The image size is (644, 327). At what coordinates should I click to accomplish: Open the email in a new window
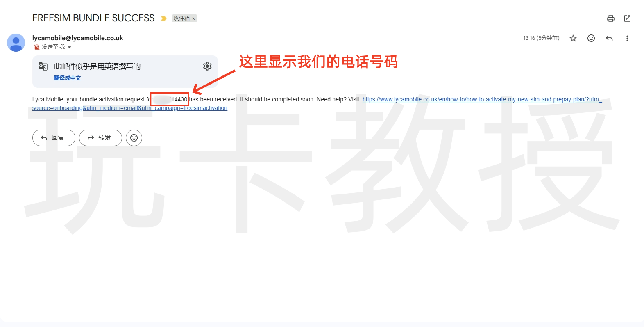point(627,18)
